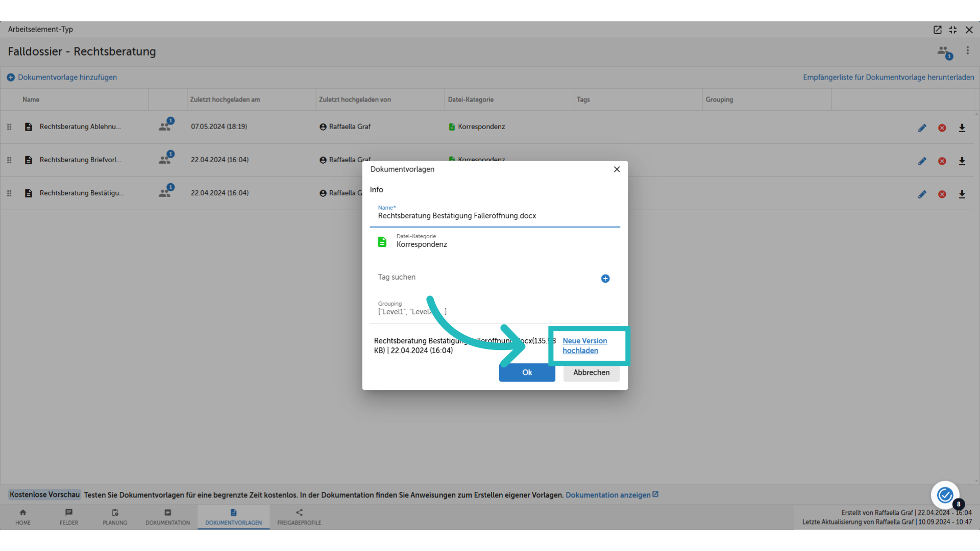Click the delete icon for Rechtsberatung Briefvorl...
Screen dimensions: 980x551
tap(942, 161)
